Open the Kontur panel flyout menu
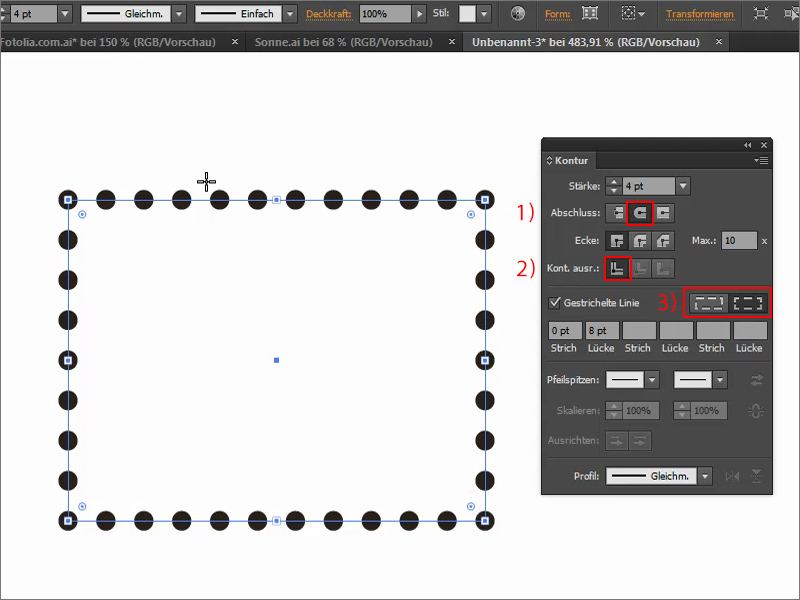This screenshot has height=600, width=800. [x=764, y=159]
